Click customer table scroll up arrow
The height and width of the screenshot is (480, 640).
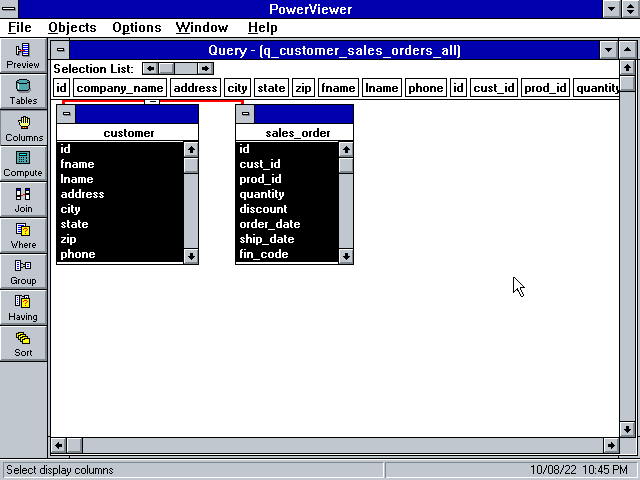(191, 149)
